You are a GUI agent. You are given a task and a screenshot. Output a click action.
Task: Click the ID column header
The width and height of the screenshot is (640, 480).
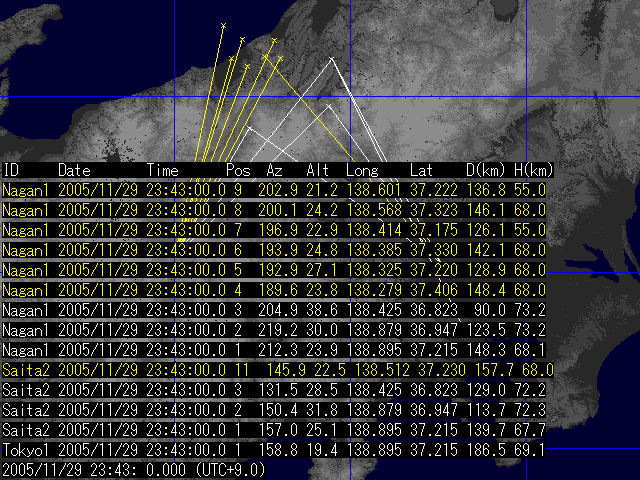coord(11,170)
